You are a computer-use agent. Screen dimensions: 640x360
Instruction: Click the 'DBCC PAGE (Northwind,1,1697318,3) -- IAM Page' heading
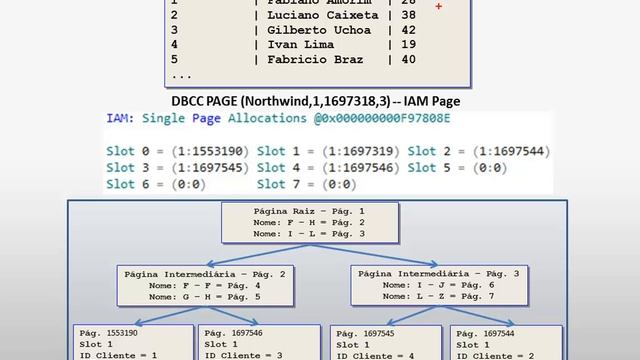coord(316,101)
